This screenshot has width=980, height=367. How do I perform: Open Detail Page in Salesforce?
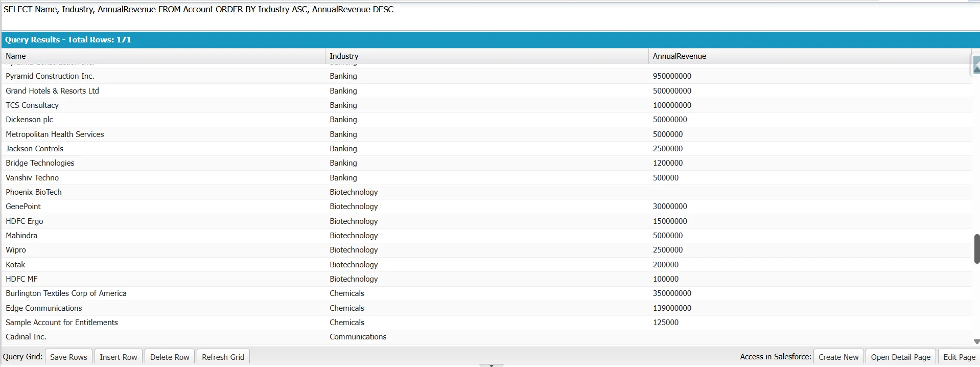pos(901,357)
